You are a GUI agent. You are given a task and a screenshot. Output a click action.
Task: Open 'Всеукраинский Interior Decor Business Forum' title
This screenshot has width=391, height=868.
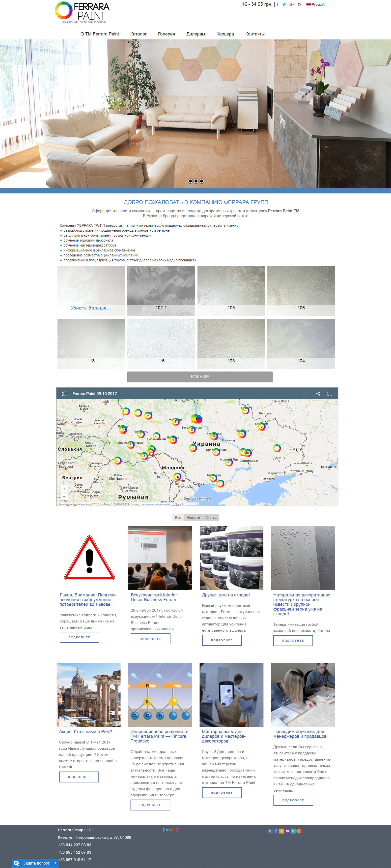(x=154, y=597)
